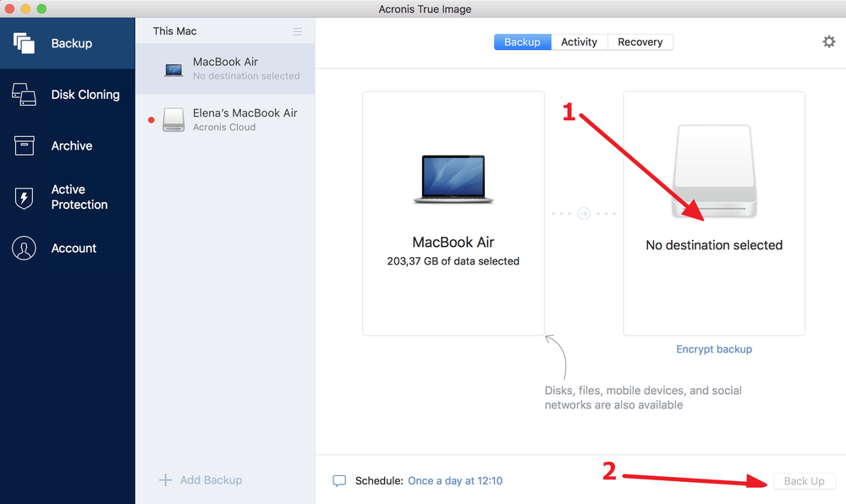Select Elena's MacBook Air Acronis Cloud backup

tap(225, 120)
